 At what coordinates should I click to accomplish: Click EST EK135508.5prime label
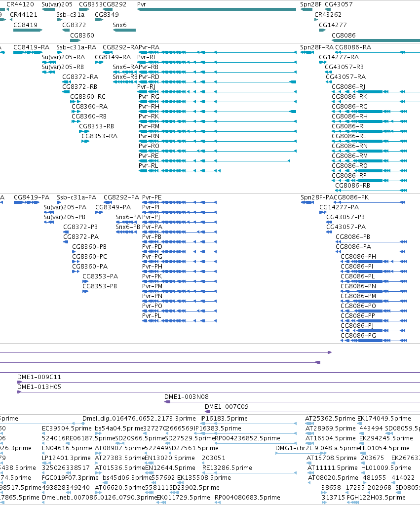tap(204, 478)
